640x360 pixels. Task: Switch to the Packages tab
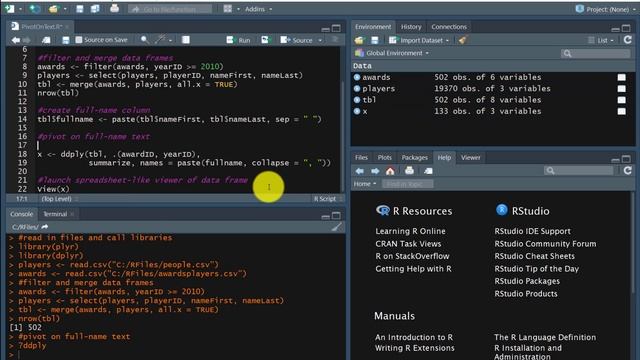415,158
